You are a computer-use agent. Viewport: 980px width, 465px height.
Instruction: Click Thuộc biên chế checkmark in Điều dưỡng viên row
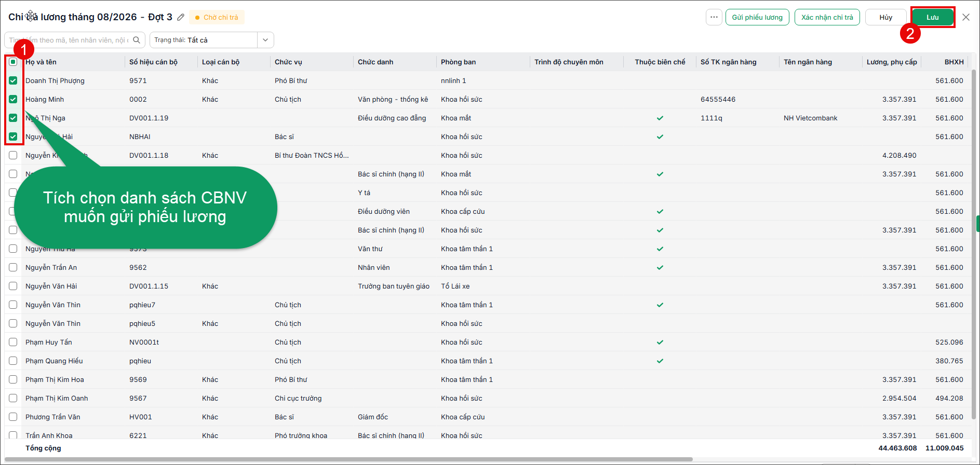[x=660, y=211]
